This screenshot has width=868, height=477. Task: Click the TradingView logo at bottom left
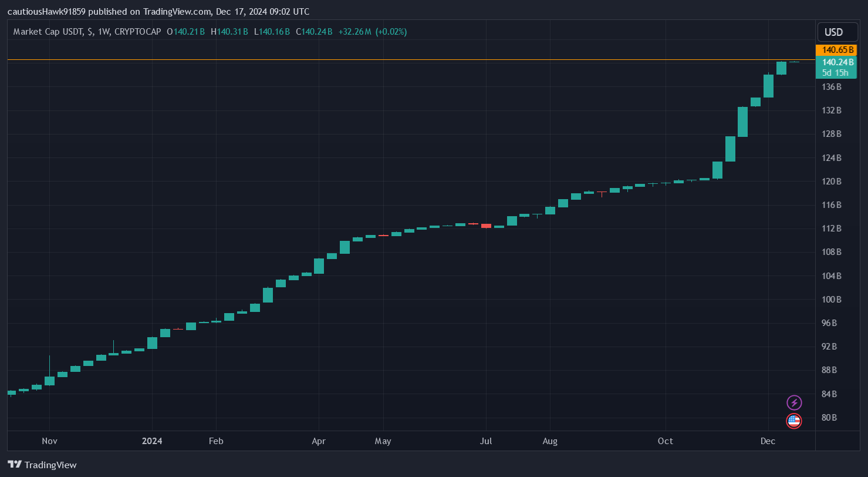click(x=41, y=465)
